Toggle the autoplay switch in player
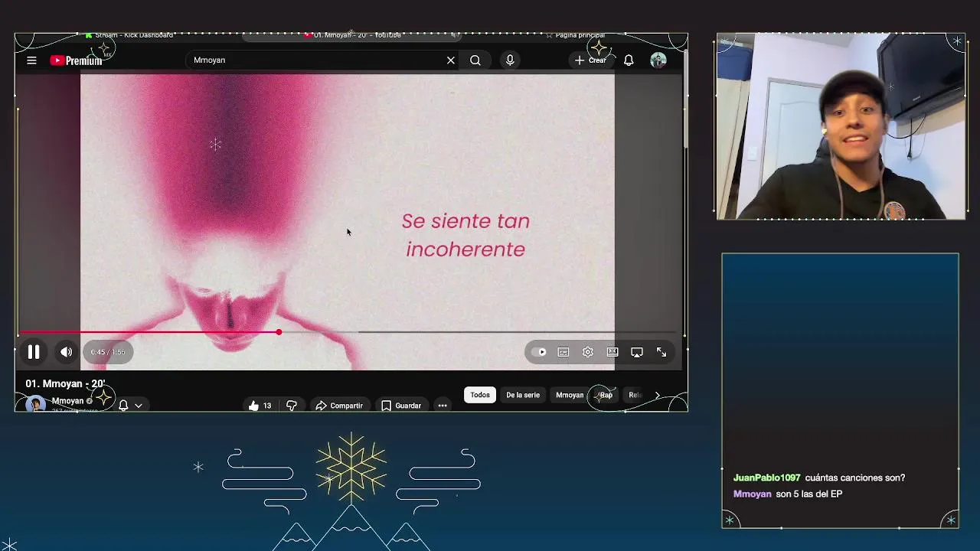 [538, 352]
